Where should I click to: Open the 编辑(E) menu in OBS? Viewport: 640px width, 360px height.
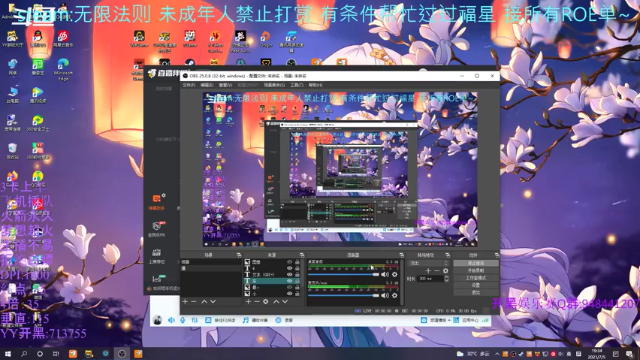tap(207, 85)
